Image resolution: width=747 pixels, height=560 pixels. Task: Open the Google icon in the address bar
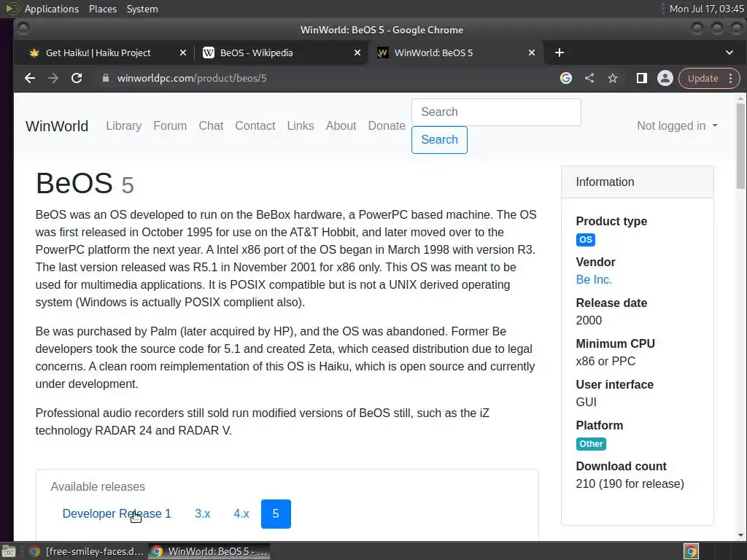[x=566, y=78]
